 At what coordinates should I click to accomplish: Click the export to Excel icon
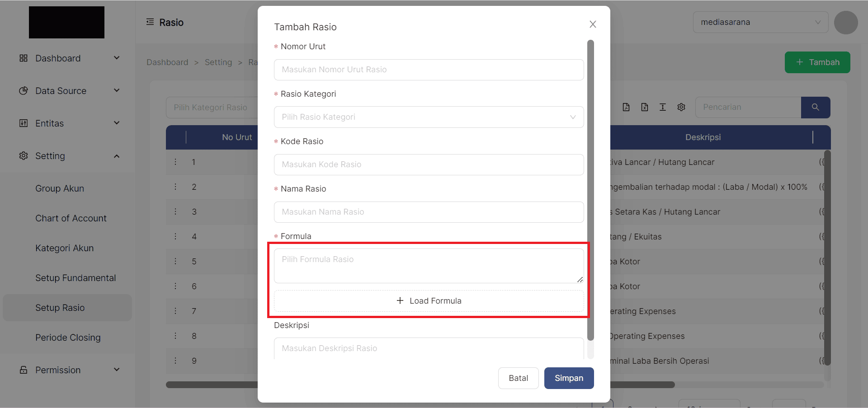645,107
